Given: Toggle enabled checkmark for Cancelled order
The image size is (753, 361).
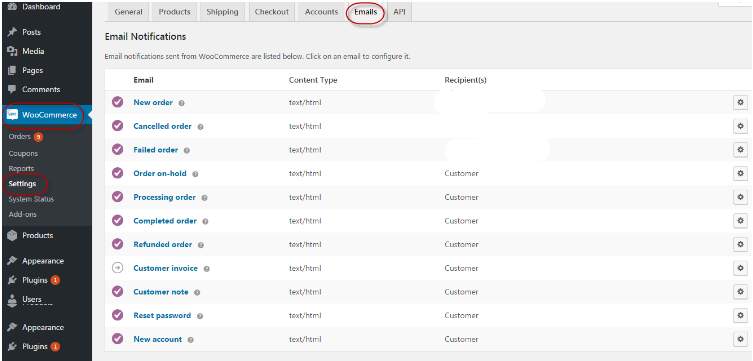Looking at the screenshot, I should click(118, 126).
